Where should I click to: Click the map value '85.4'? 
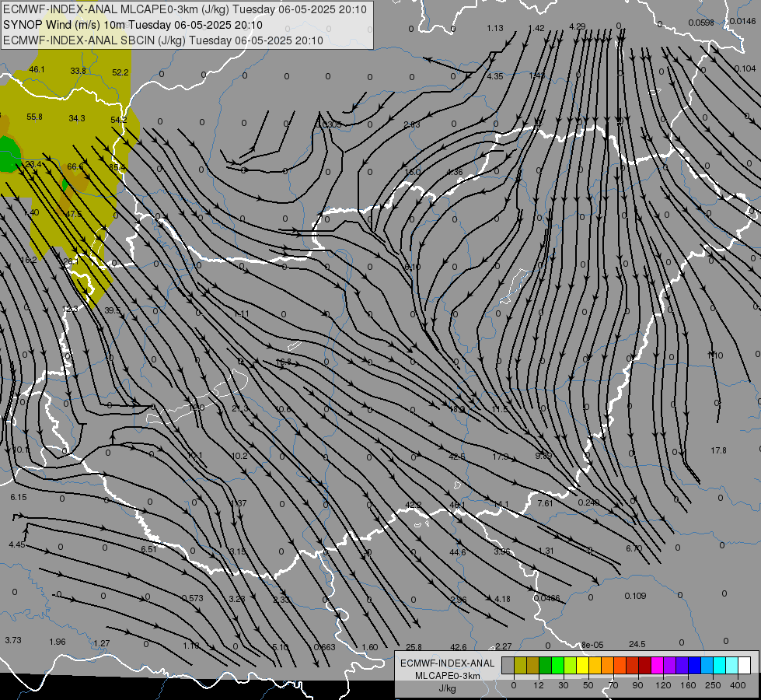pyautogui.click(x=117, y=167)
